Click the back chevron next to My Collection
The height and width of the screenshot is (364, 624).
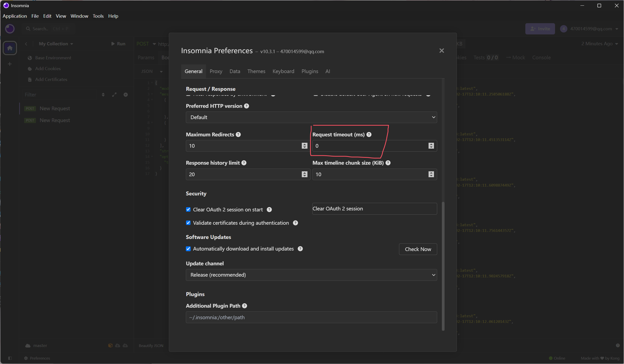[26, 44]
